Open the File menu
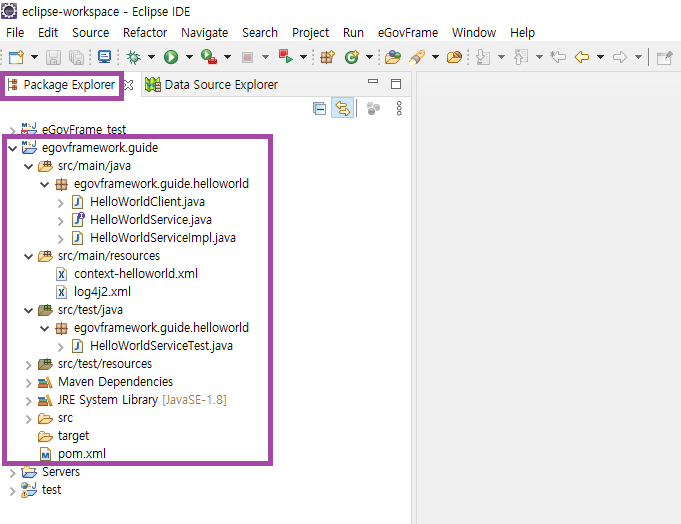The height and width of the screenshot is (524, 681). tap(15, 33)
